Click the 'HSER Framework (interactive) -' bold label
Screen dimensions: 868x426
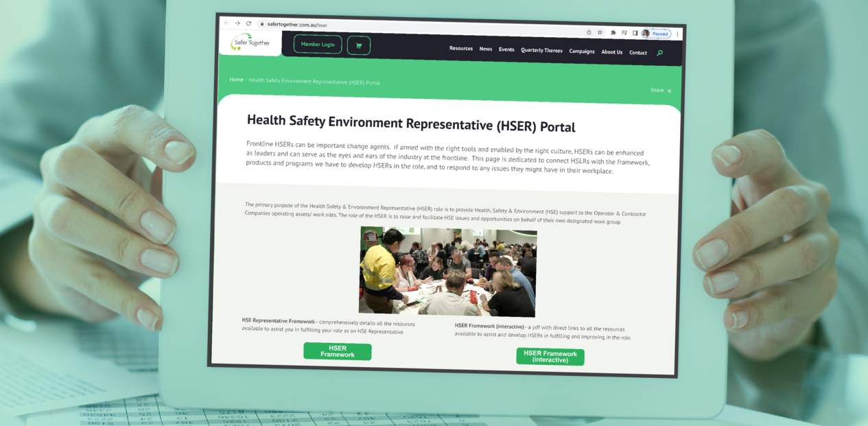[x=490, y=327]
